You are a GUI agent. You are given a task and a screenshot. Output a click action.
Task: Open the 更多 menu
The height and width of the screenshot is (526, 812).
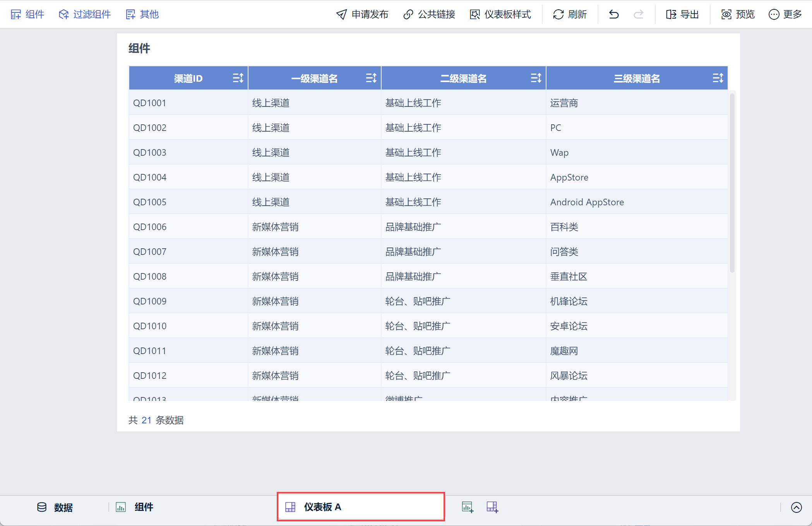[x=785, y=14]
